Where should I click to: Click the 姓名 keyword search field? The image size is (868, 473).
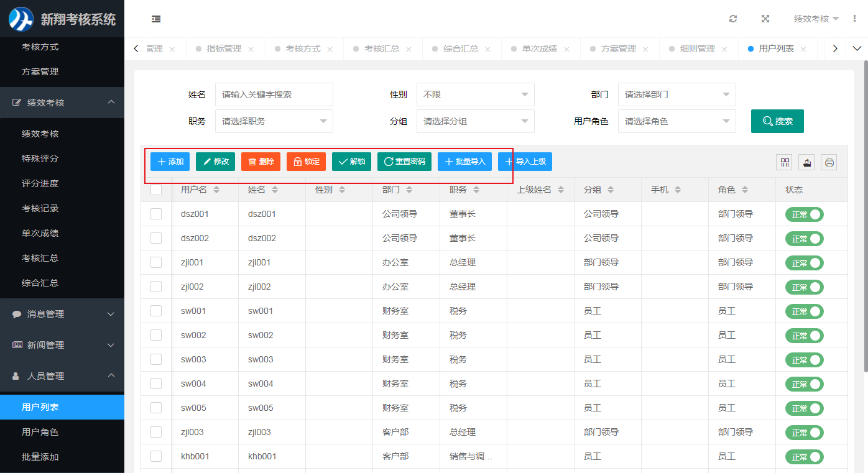click(274, 94)
